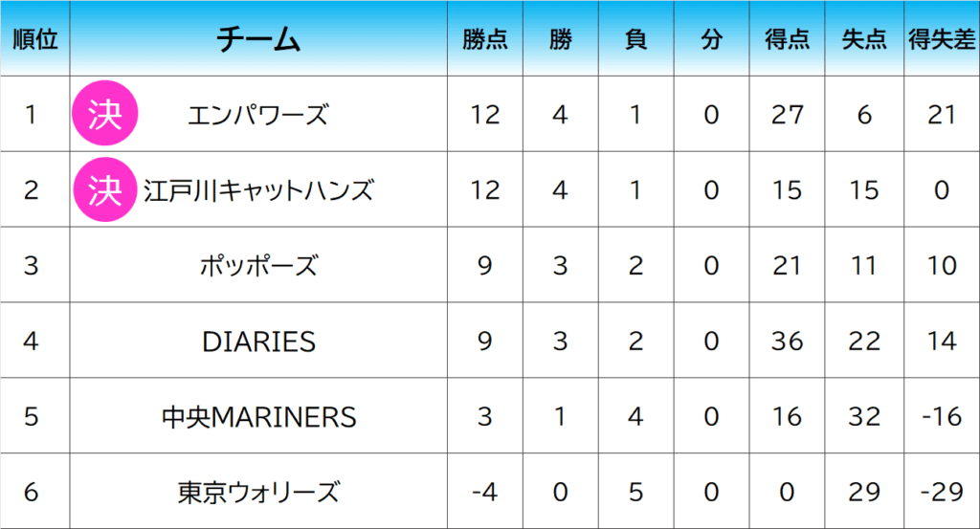Click エンパワーズ goal difference 21
Viewport: 980px width, 529px height.
[x=942, y=115]
